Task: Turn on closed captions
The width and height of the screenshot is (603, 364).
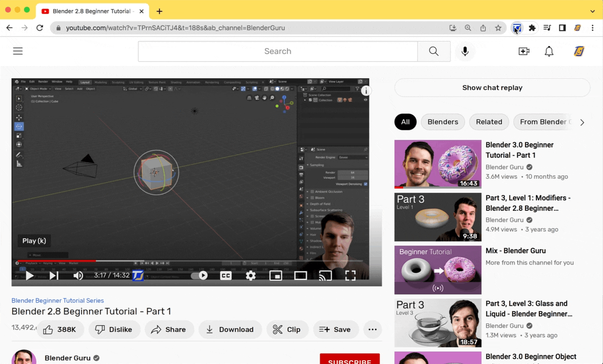Action: [x=226, y=275]
